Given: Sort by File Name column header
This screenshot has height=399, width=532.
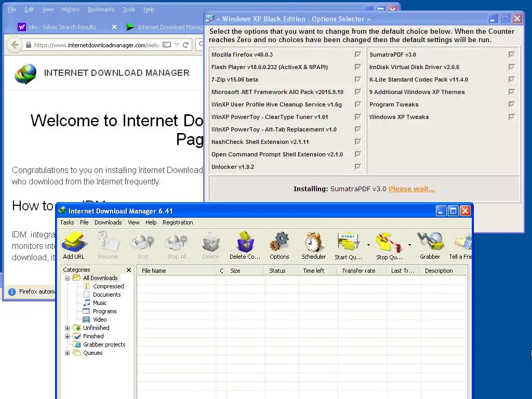Looking at the screenshot, I should pyautogui.click(x=176, y=271).
